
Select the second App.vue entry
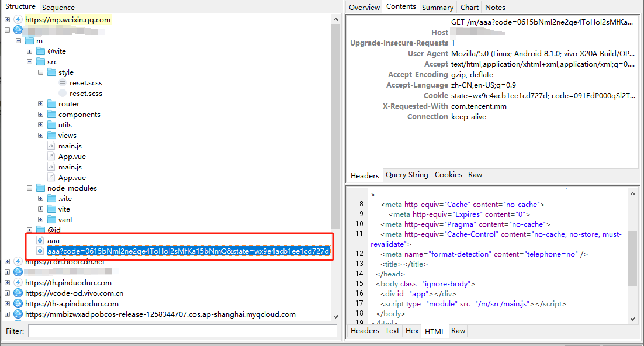coord(72,178)
